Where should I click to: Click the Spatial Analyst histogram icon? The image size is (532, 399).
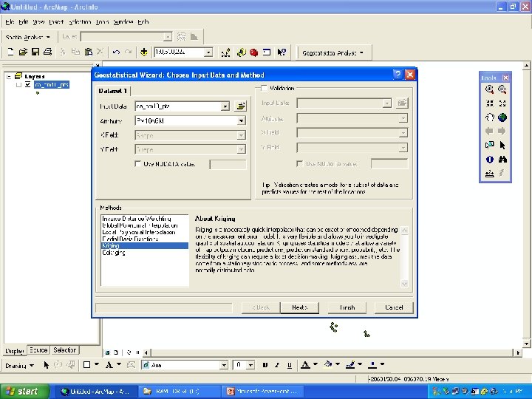tap(194, 37)
